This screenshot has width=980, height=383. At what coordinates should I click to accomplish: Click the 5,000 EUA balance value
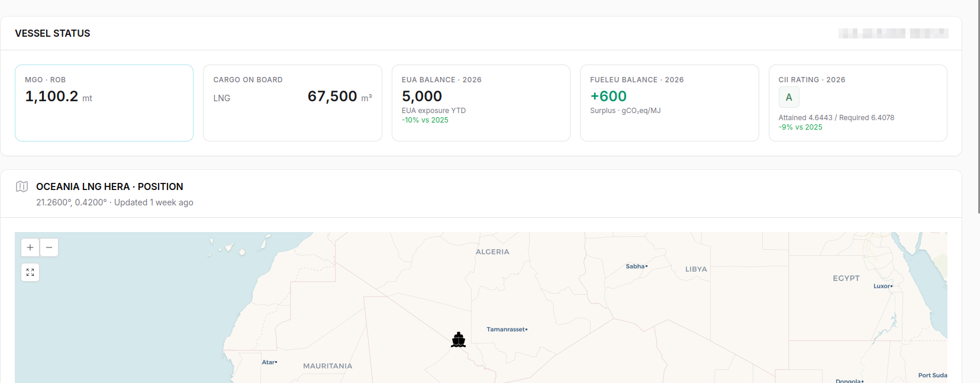pos(422,96)
